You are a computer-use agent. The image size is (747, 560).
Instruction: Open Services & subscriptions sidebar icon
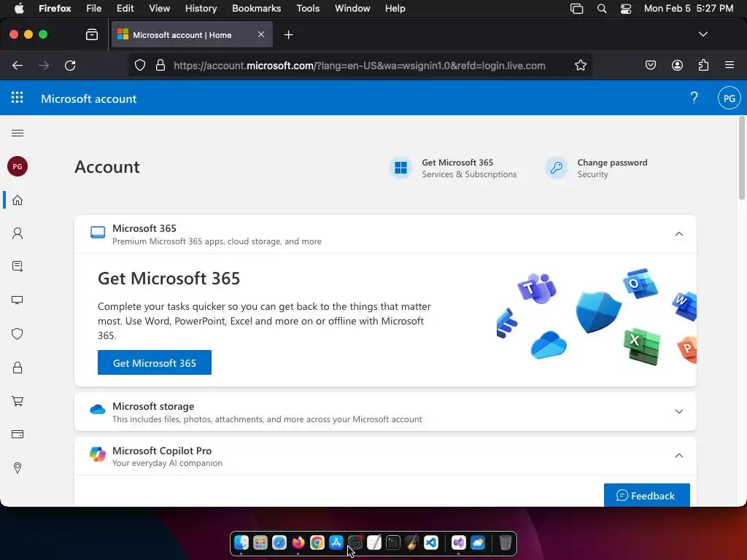tap(18, 267)
